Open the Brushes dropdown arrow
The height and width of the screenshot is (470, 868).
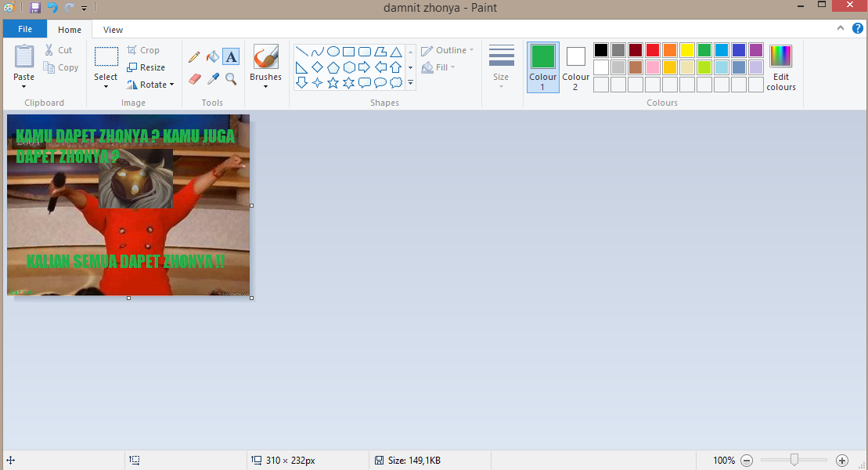pos(265,86)
